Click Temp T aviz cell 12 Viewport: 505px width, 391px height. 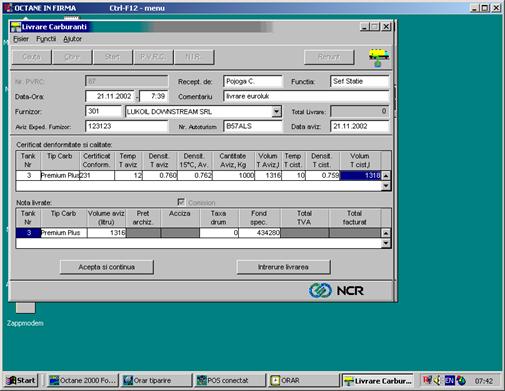(x=129, y=175)
